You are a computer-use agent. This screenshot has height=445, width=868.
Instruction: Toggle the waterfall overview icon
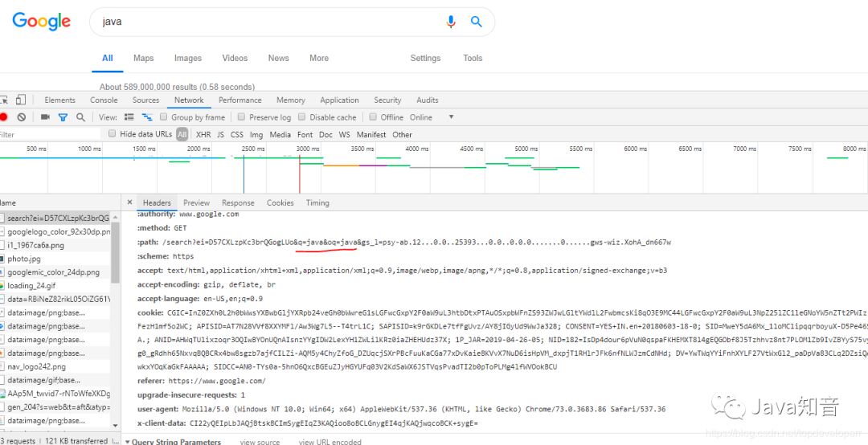coord(147,117)
